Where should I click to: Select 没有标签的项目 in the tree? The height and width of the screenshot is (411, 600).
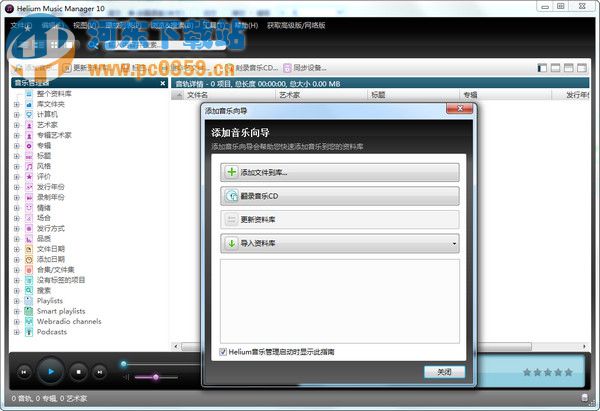pos(61,280)
